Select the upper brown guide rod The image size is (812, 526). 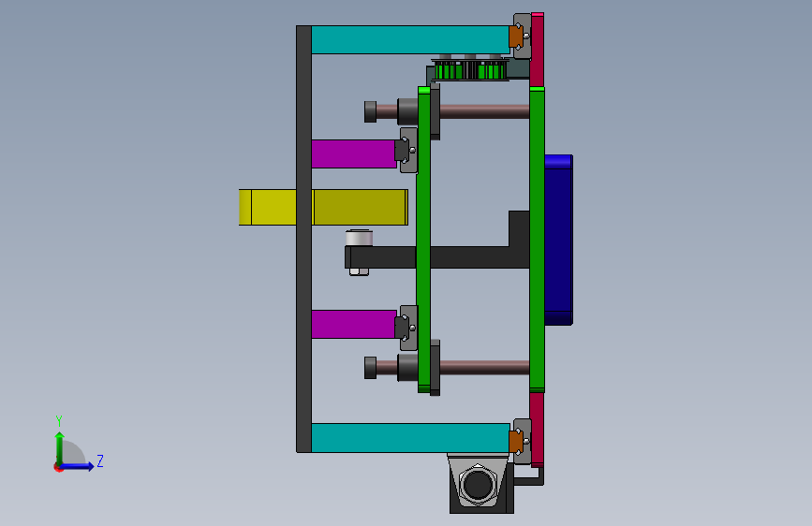pos(484,111)
